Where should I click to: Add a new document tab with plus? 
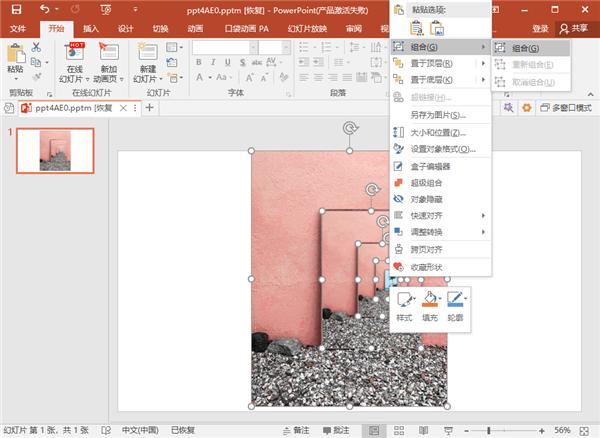(150, 108)
